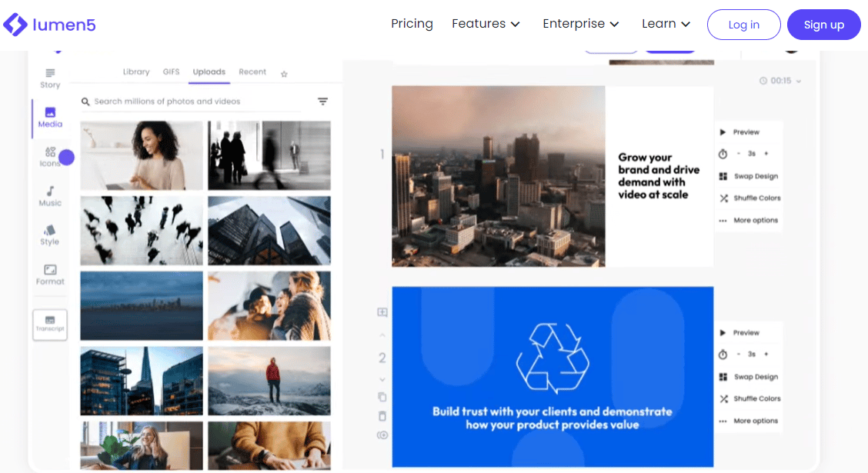Screen dimensions: 868x473
Task: Select the dusk city skyline thumbnail
Action: tap(142, 306)
